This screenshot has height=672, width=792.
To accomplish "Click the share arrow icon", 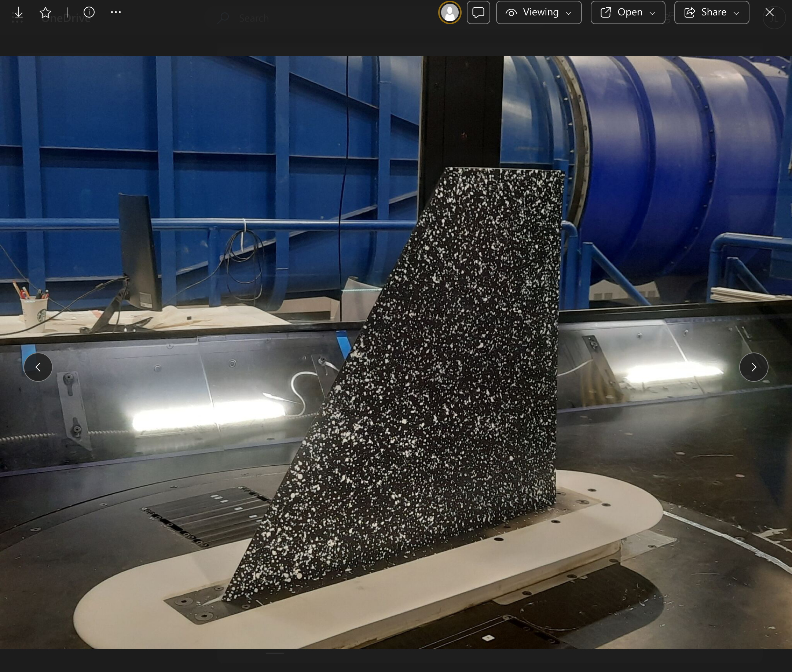I will click(x=689, y=12).
